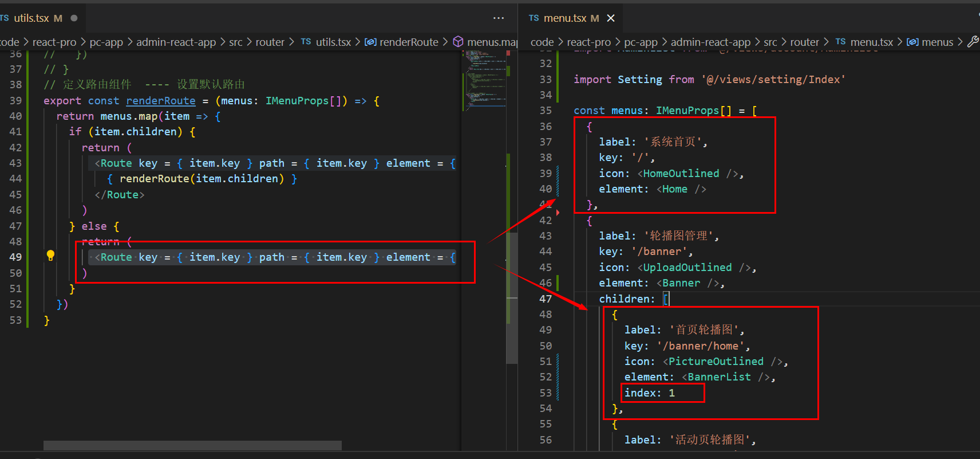Open the src breadcrumb in the left editor

[x=236, y=42]
